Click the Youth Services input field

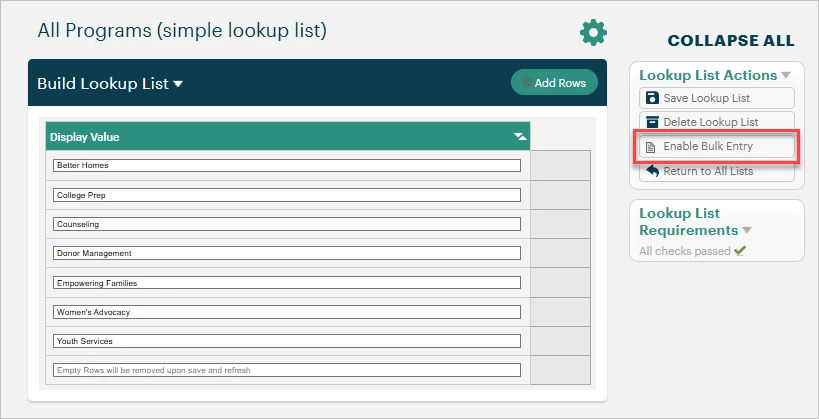click(x=287, y=341)
